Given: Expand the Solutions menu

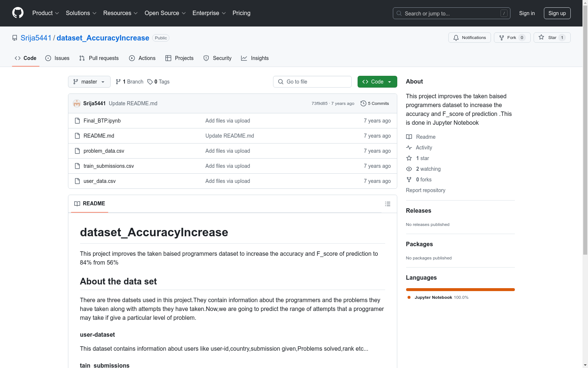Looking at the screenshot, I should (x=81, y=13).
